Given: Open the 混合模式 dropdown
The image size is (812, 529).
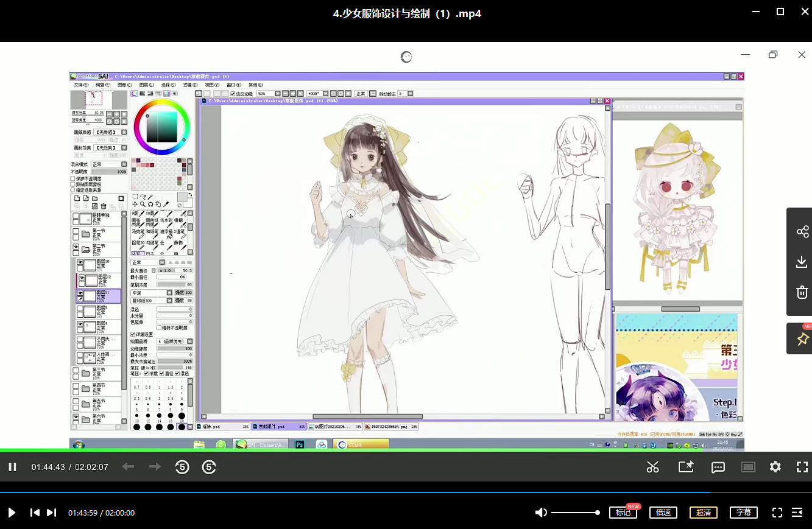Looking at the screenshot, I should pyautogui.click(x=108, y=164).
